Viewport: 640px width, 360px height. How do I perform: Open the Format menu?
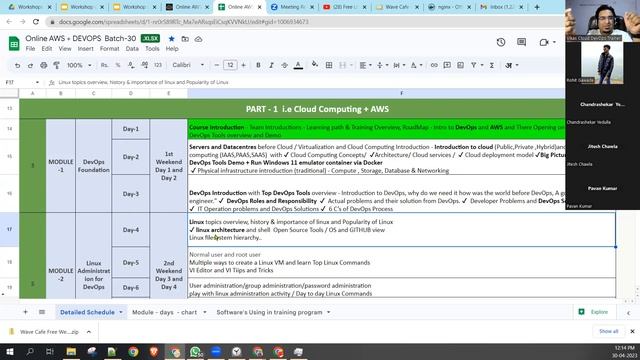click(109, 49)
